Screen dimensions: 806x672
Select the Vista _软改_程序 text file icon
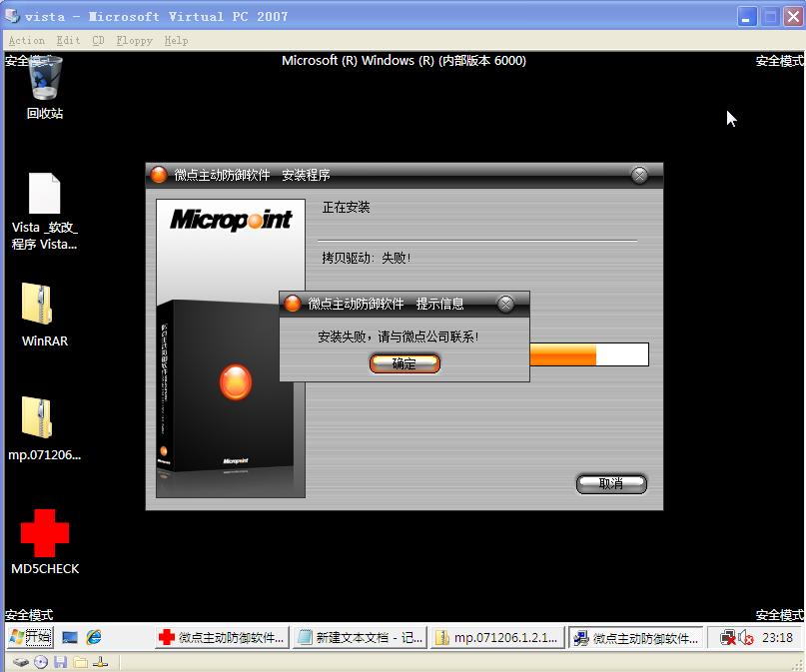pos(45,212)
